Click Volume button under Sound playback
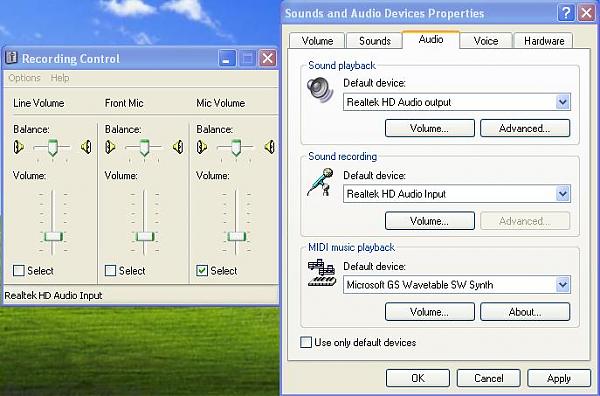600x396 pixels. (430, 128)
